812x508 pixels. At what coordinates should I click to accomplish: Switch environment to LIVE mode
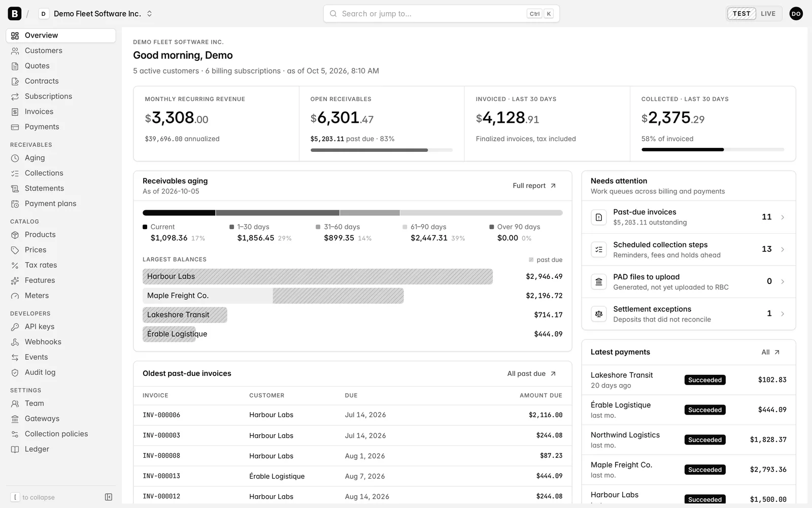[x=768, y=14]
